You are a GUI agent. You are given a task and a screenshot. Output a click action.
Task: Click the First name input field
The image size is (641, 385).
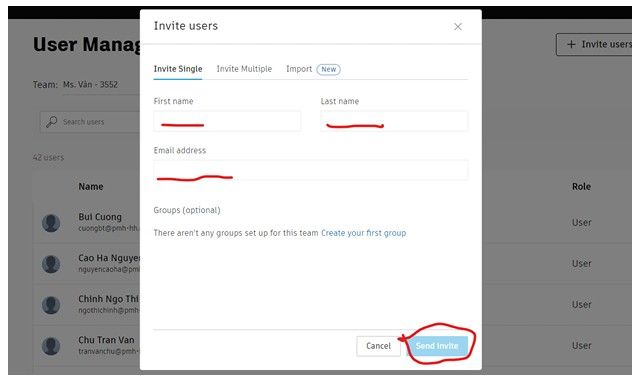pos(227,121)
